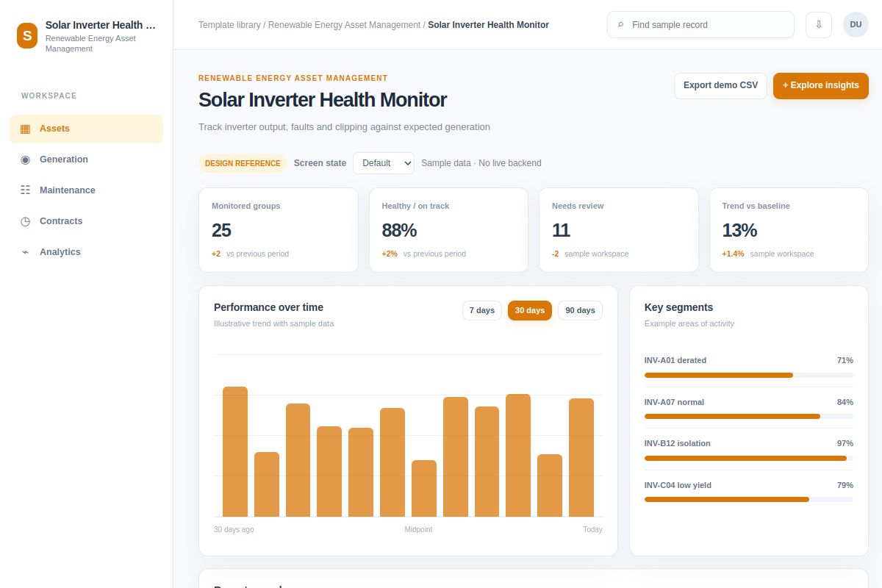Select the 7 days range

pos(482,310)
